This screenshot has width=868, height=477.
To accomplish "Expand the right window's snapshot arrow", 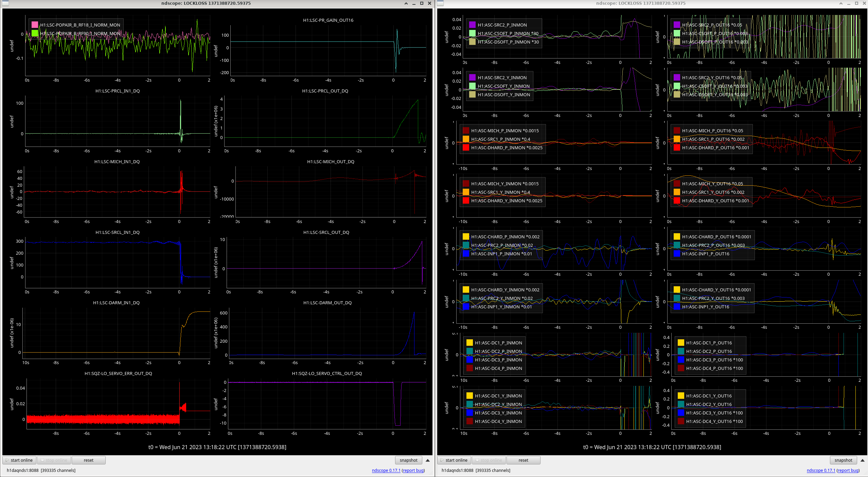I will pyautogui.click(x=863, y=460).
